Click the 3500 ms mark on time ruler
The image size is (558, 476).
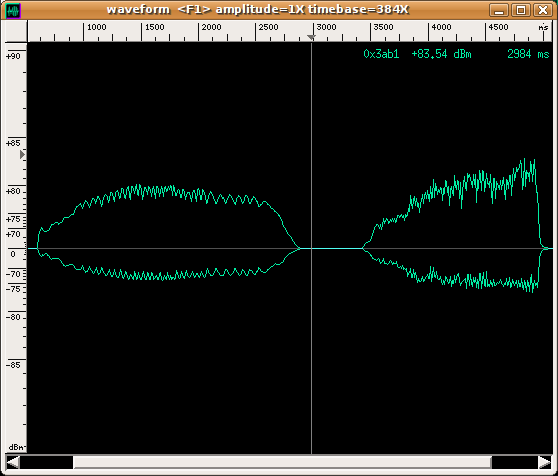[384, 27]
